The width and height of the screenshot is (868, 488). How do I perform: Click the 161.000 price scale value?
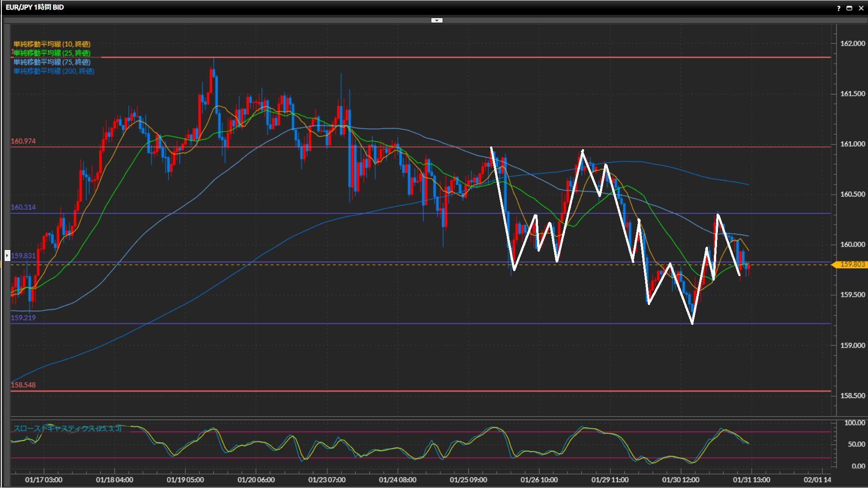852,144
